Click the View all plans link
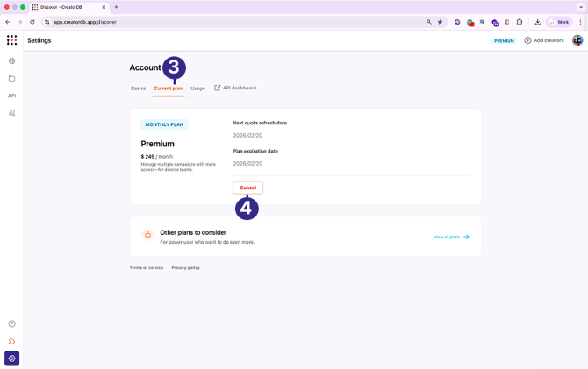Viewport: 588px width, 369px height. tap(451, 237)
